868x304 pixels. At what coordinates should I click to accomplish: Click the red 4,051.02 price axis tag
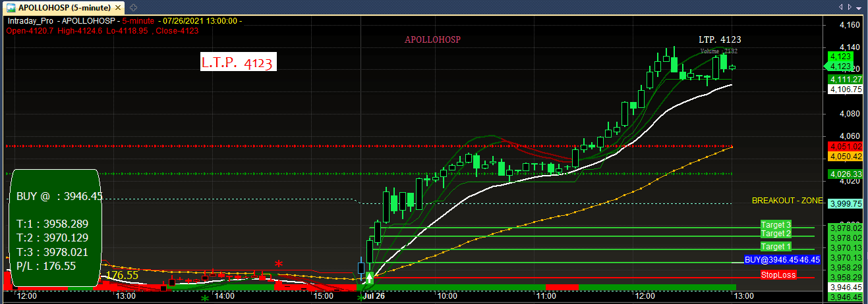844,146
